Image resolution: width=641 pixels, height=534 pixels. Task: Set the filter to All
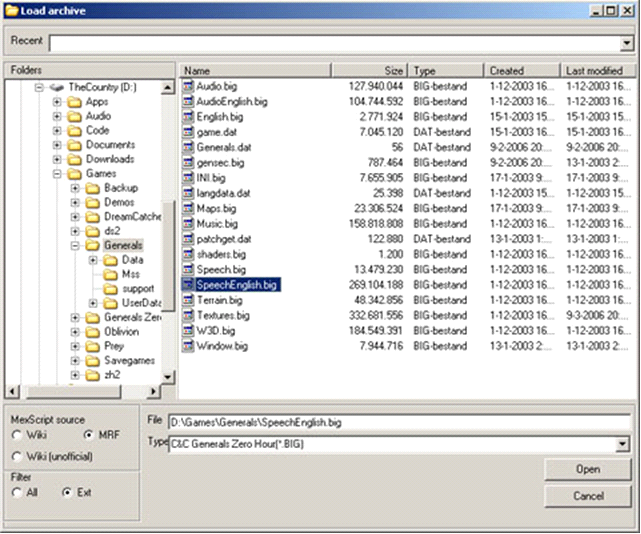click(17, 493)
